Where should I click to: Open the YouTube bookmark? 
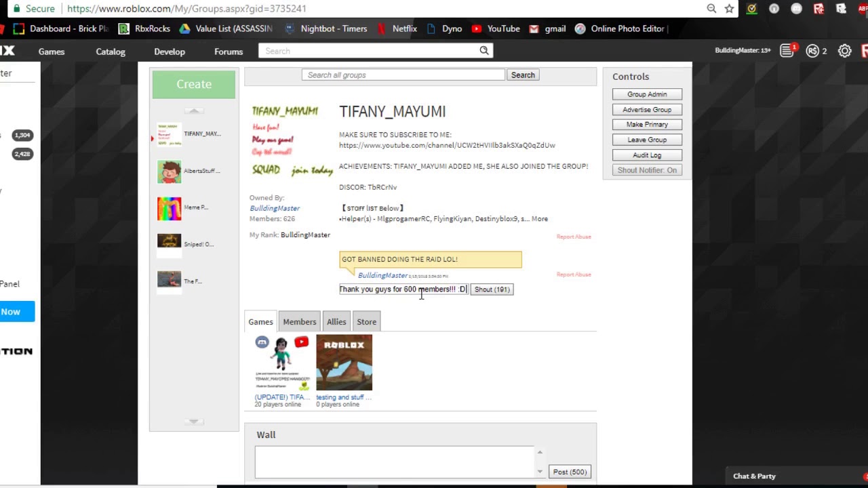click(x=496, y=28)
